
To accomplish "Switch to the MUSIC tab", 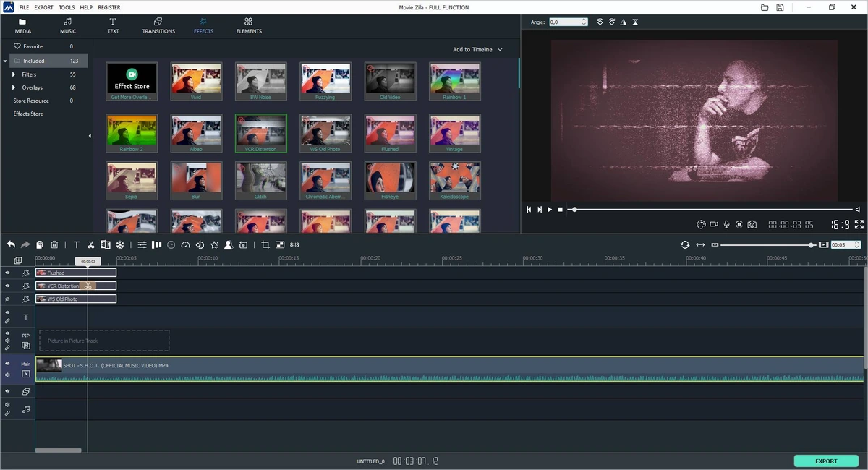I will coord(68,26).
